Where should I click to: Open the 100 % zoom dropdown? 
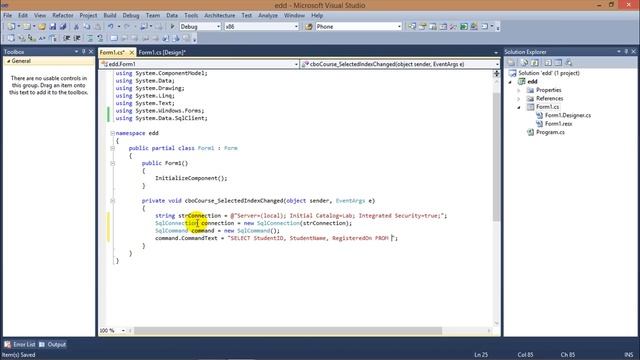123,331
